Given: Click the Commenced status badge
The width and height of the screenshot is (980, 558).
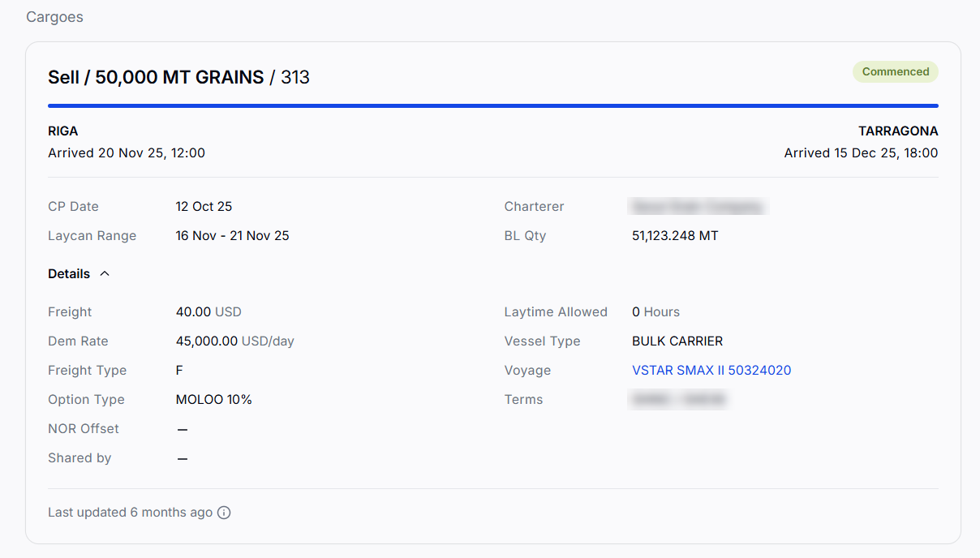Looking at the screenshot, I should coord(896,71).
